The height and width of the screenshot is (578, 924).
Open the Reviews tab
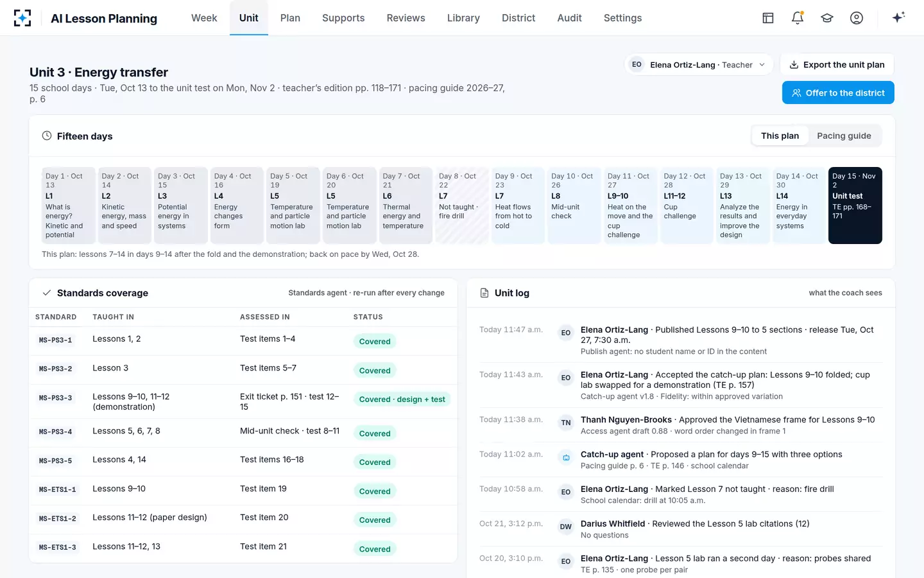click(406, 18)
